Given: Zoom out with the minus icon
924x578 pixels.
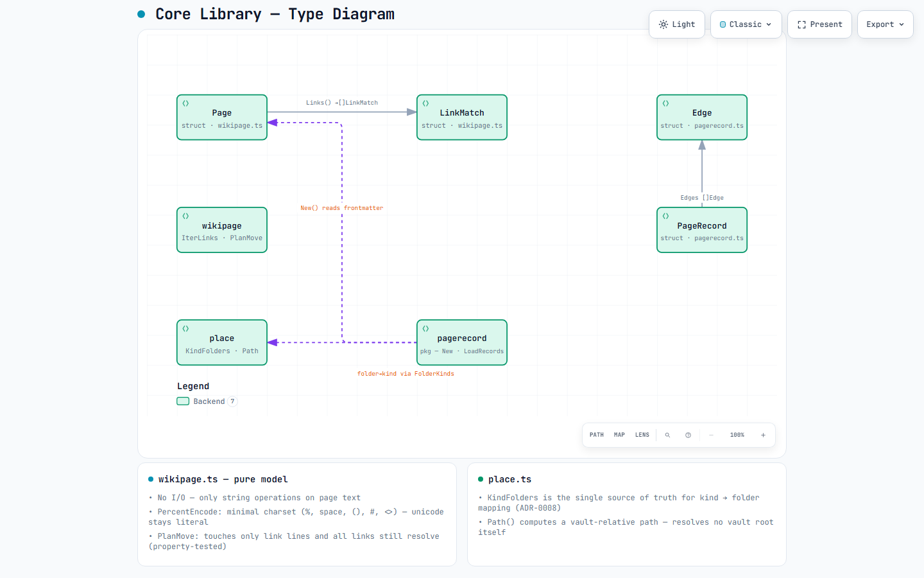Looking at the screenshot, I should tap(711, 435).
